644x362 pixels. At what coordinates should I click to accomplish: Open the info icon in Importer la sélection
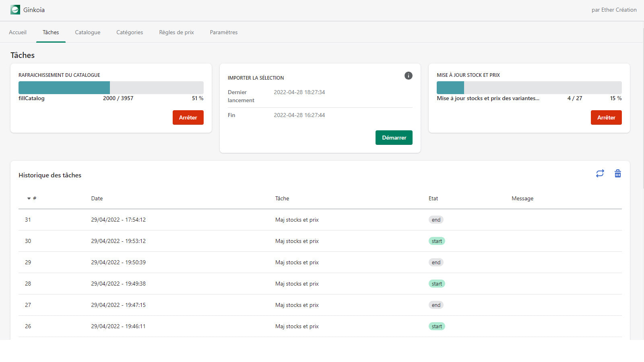[x=408, y=76]
